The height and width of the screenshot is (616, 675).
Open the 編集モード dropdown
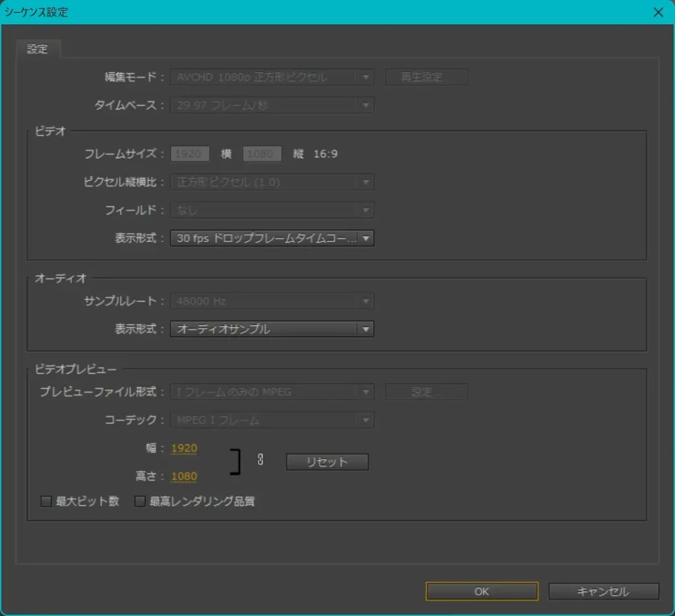pyautogui.click(x=272, y=77)
